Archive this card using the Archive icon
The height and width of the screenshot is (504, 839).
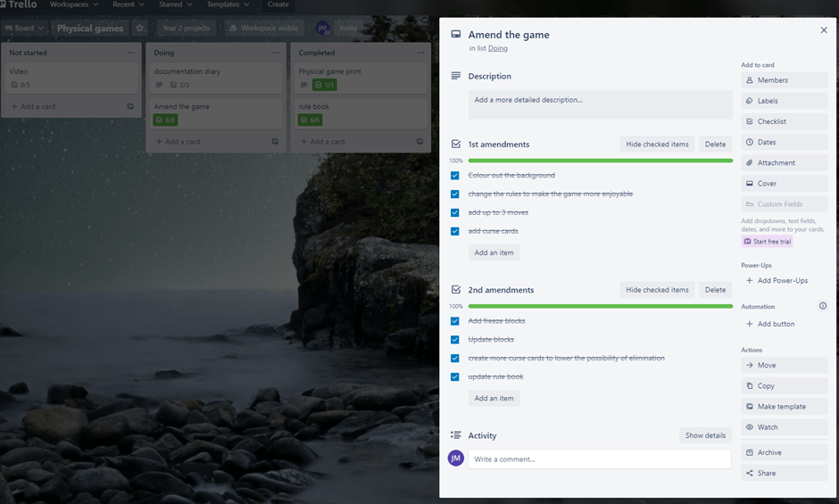[x=750, y=452]
